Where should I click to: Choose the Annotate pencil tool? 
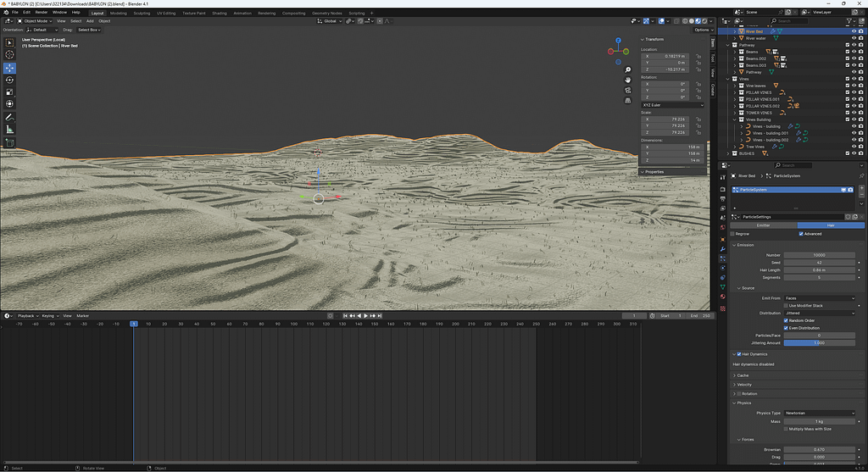tap(10, 116)
